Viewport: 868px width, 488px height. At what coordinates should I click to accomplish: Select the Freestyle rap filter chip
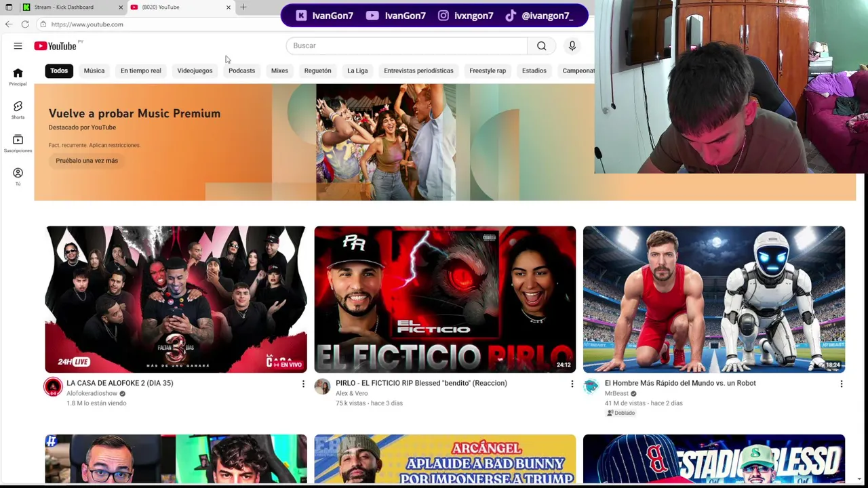[x=488, y=70]
